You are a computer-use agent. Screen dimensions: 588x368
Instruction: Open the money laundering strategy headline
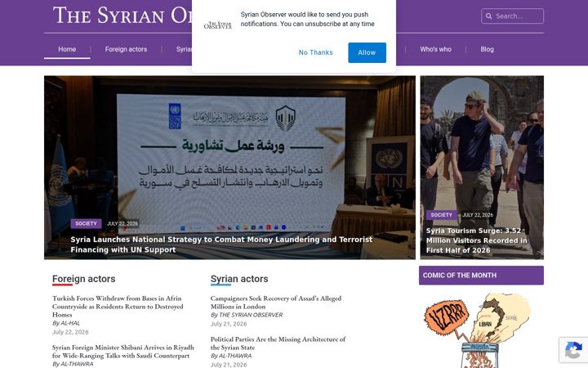pos(221,245)
